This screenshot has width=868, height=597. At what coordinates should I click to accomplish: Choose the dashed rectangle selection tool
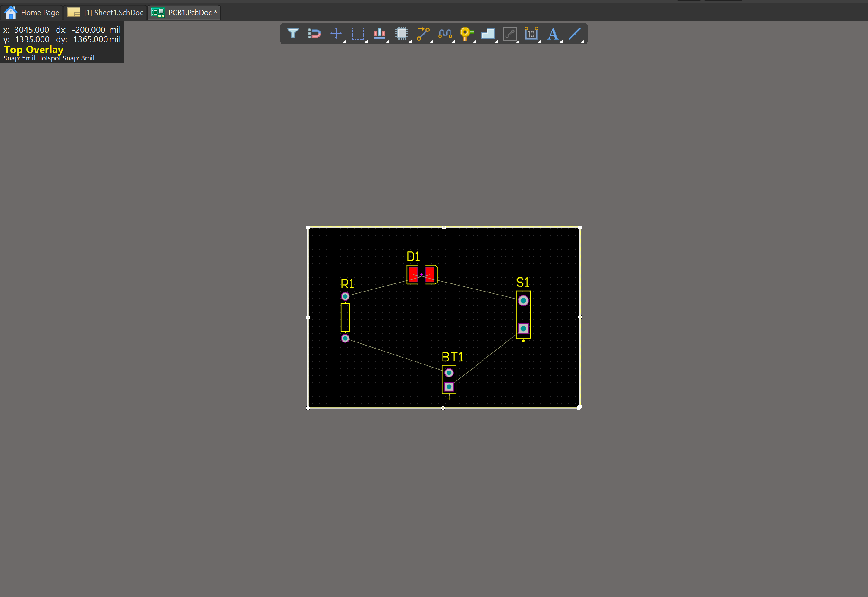tap(358, 34)
